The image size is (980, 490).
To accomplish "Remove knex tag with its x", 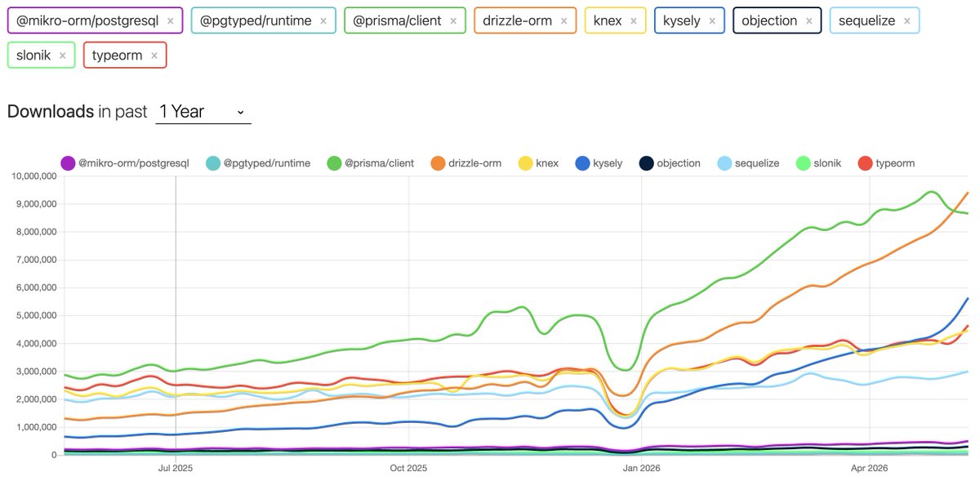I will [633, 20].
